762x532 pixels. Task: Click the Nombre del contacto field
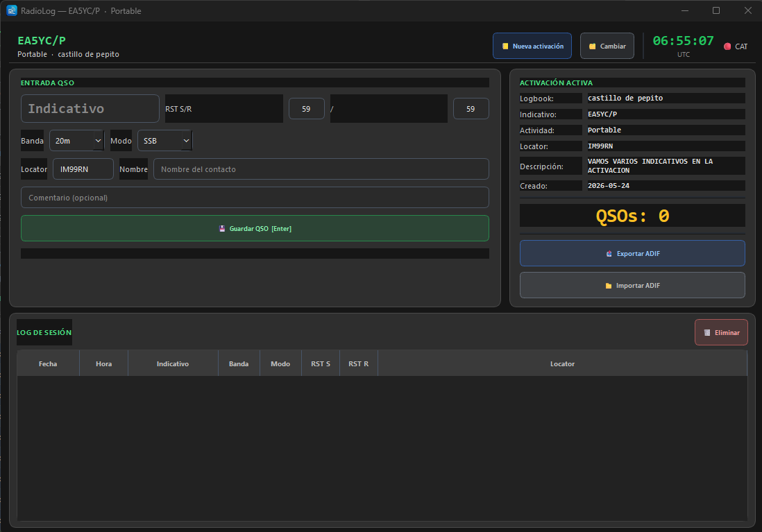321,169
